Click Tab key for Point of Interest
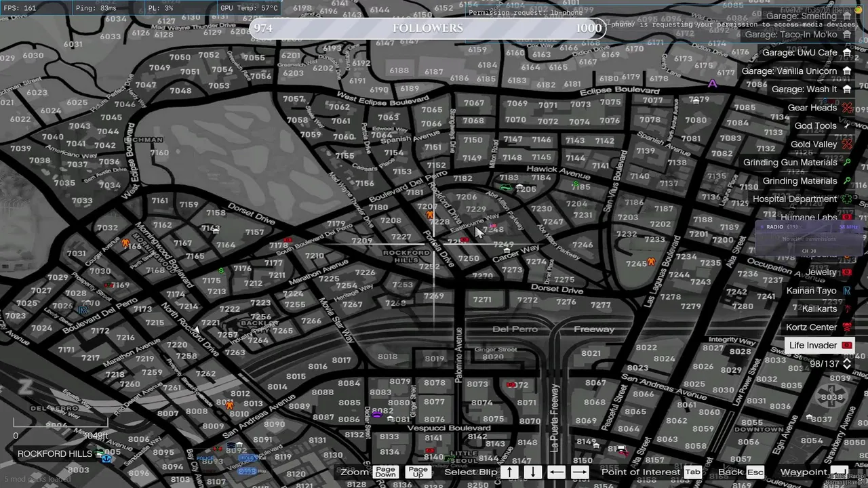The width and height of the screenshot is (868, 488). click(x=692, y=472)
